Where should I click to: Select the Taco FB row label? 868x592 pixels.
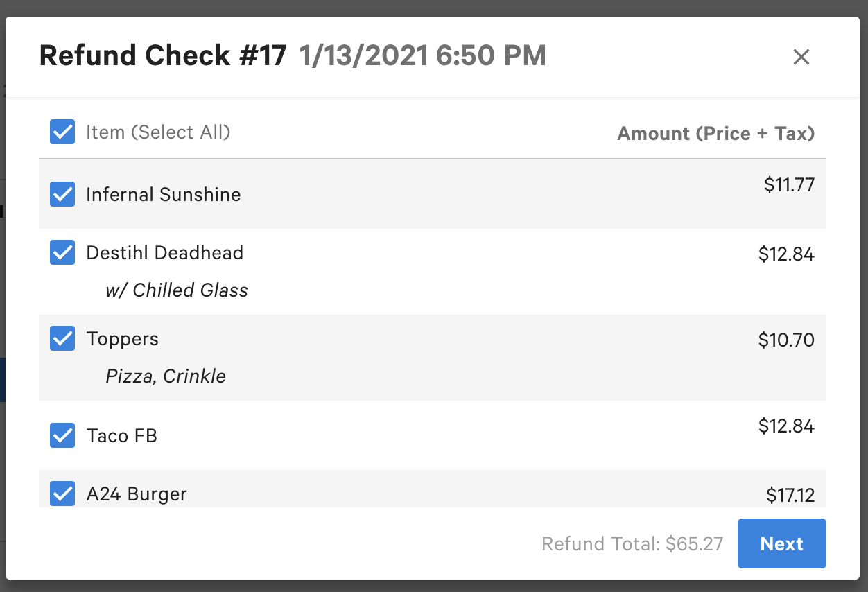point(121,435)
